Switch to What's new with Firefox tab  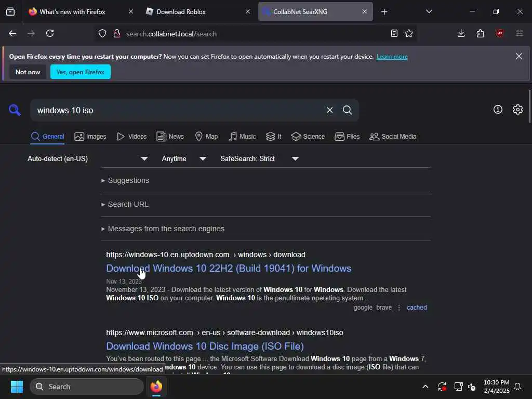pyautogui.click(x=72, y=12)
